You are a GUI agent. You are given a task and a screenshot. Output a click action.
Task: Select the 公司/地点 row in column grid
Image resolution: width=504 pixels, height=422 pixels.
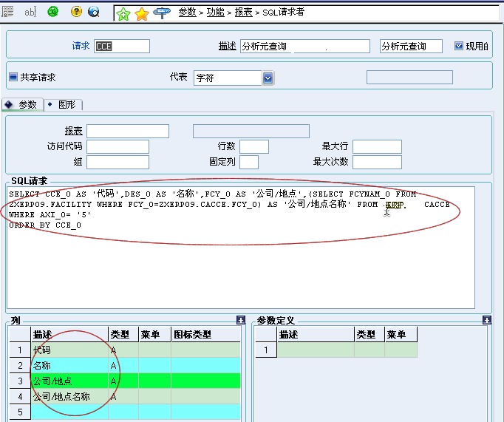(x=70, y=381)
